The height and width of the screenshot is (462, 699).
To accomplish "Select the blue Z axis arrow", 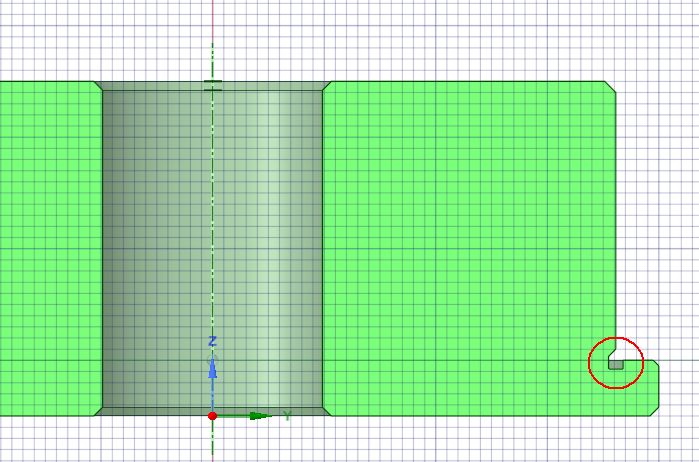I will coord(212,372).
